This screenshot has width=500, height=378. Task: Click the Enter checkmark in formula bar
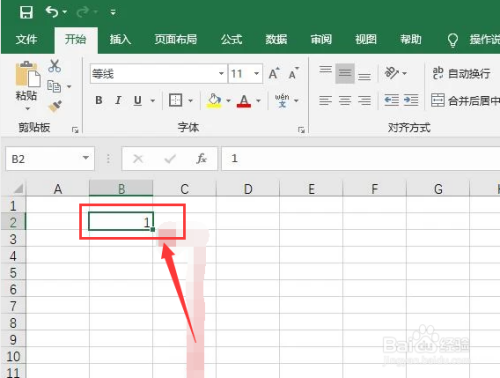tap(170, 159)
